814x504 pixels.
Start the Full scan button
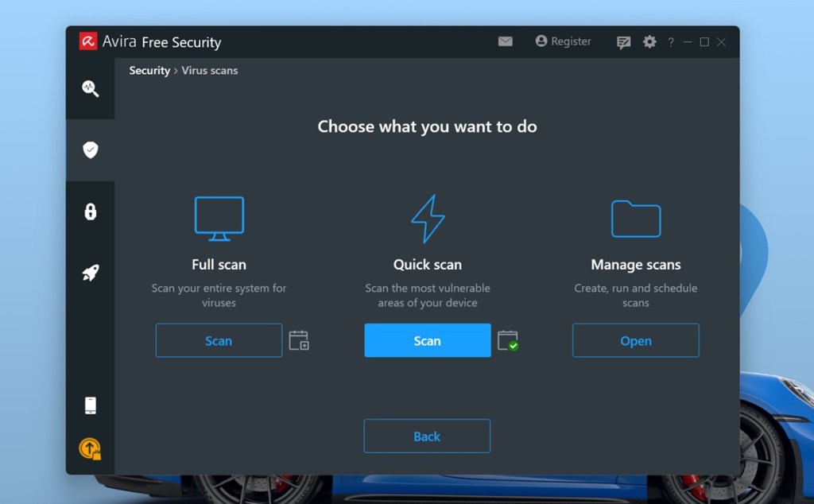tap(219, 340)
